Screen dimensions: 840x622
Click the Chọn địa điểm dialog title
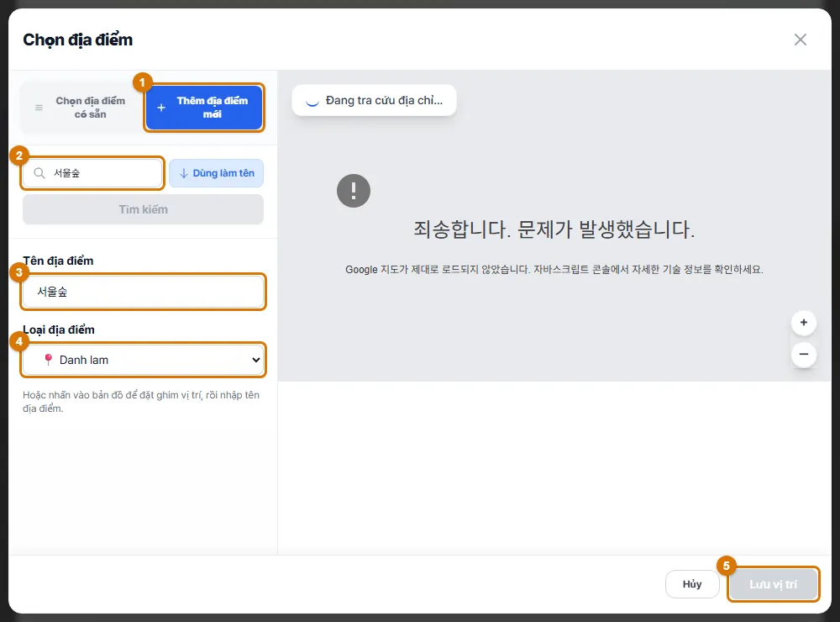77,40
